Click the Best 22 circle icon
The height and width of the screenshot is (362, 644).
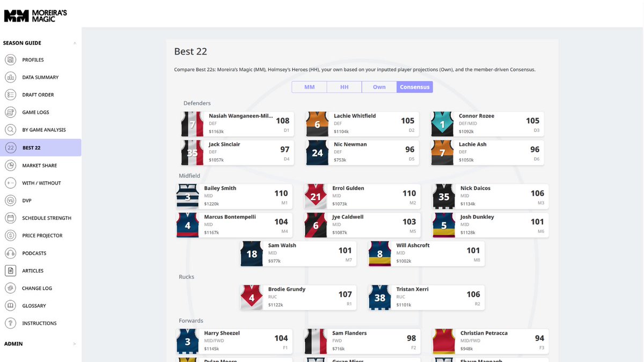click(x=10, y=147)
